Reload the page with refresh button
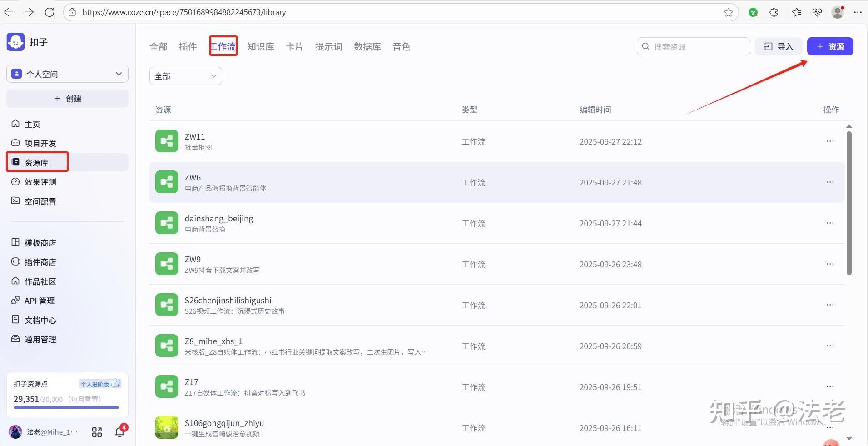868x446 pixels. tap(50, 12)
